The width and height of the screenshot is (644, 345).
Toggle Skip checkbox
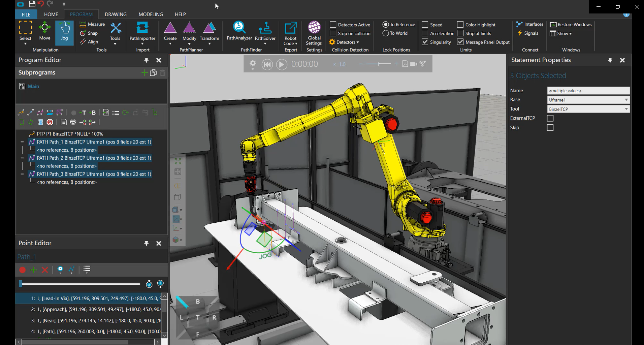[x=550, y=128]
